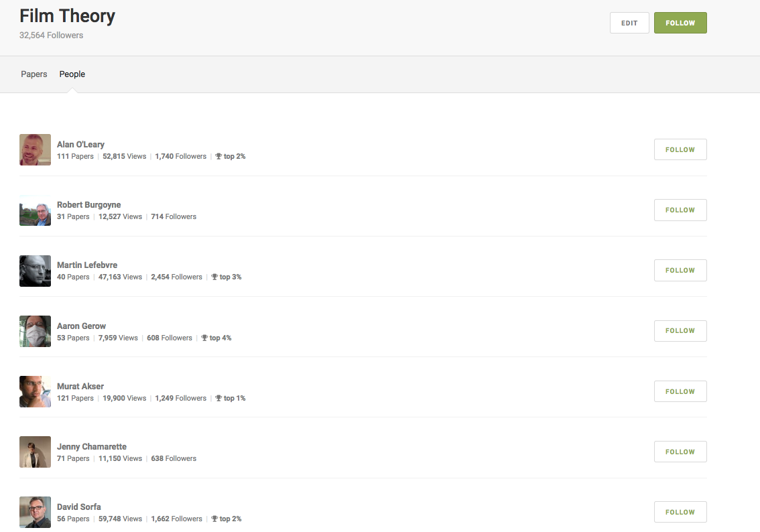The width and height of the screenshot is (760, 532).
Task: Open Martin Lefebvre's profile photo
Action: point(35,271)
